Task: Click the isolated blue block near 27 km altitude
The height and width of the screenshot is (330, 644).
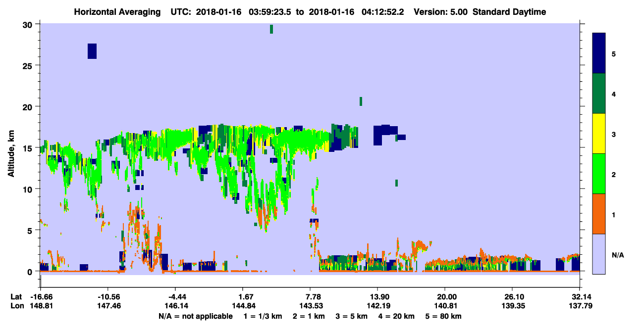Action: tap(92, 51)
